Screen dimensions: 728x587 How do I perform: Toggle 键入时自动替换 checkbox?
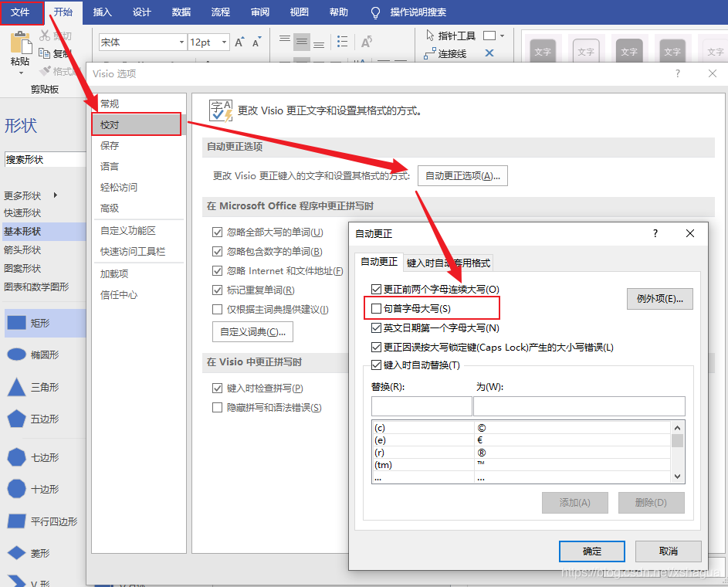(x=377, y=365)
